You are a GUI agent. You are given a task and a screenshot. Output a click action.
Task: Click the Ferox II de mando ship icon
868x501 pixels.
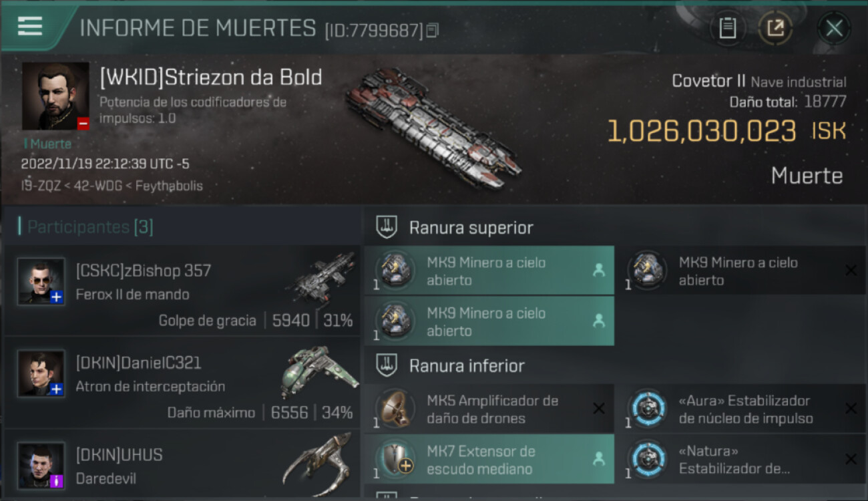click(x=321, y=279)
